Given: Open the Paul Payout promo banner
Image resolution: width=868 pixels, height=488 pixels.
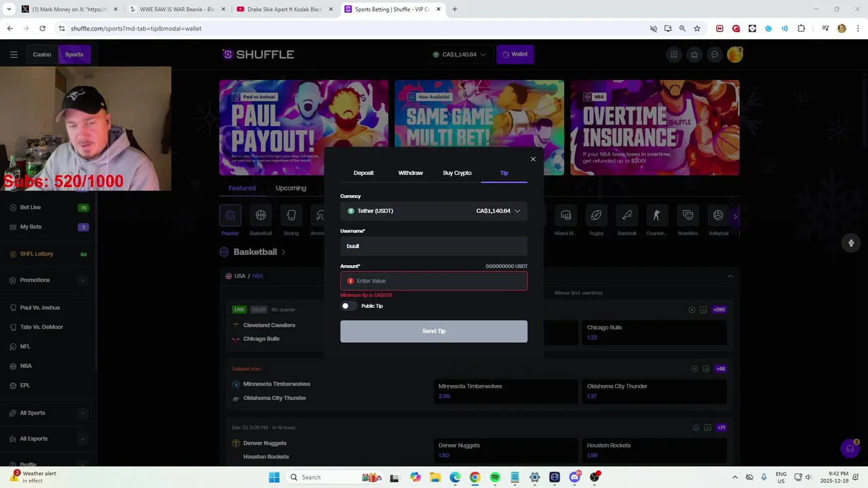Looking at the screenshot, I should 304,127.
